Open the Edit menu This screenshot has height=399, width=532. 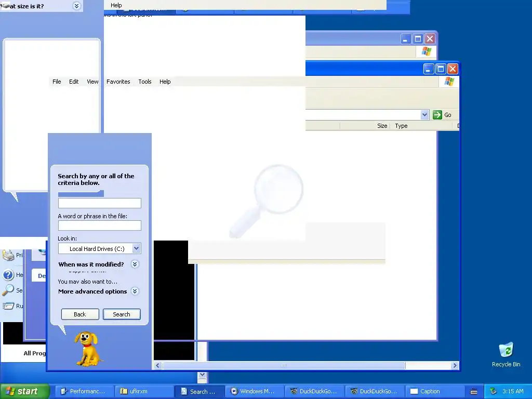74,82
